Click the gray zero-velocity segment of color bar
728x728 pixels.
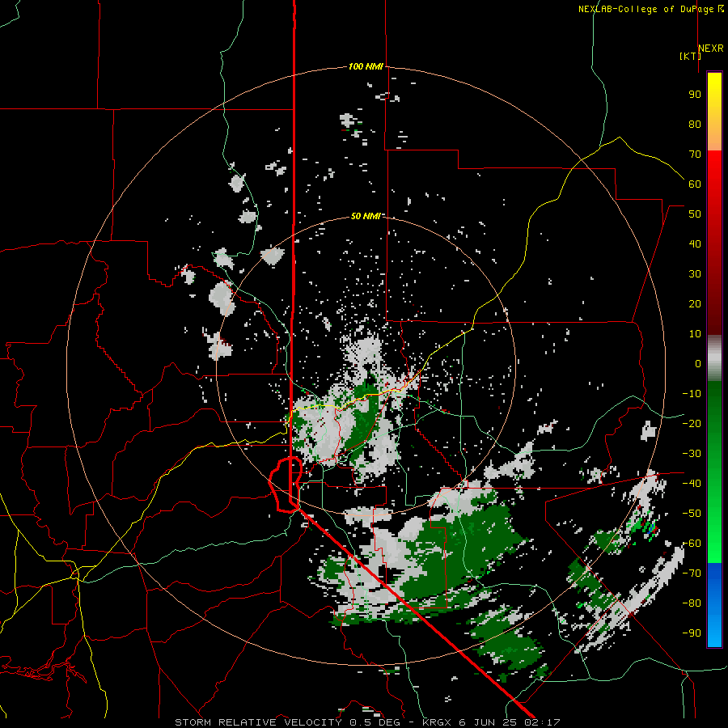[714, 358]
